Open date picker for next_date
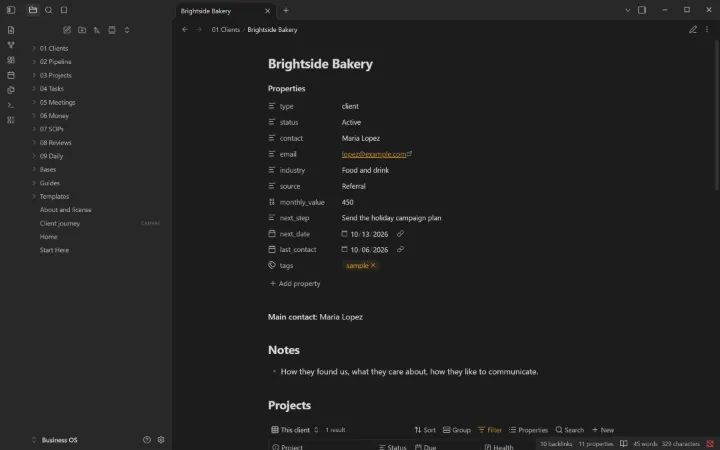The width and height of the screenshot is (720, 450). click(x=344, y=234)
